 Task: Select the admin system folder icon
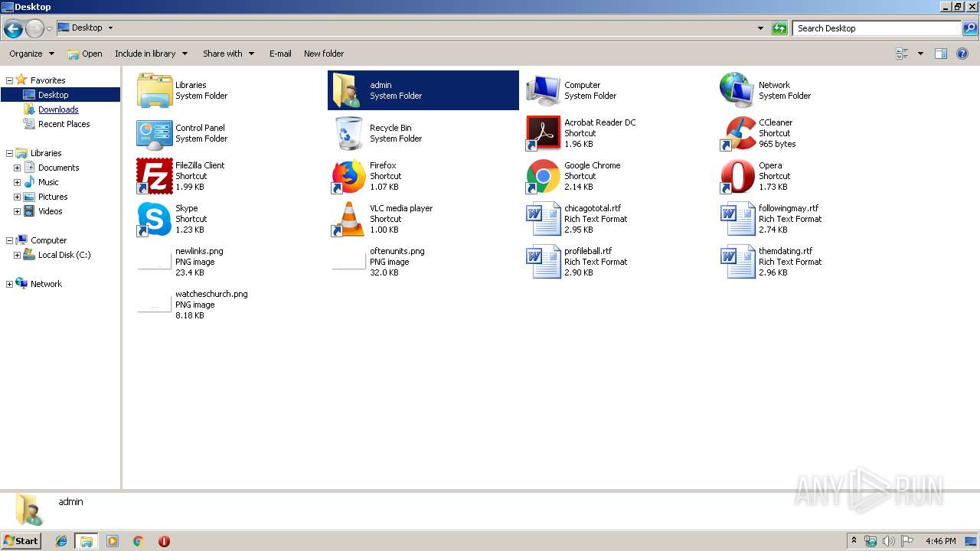pyautogui.click(x=349, y=90)
